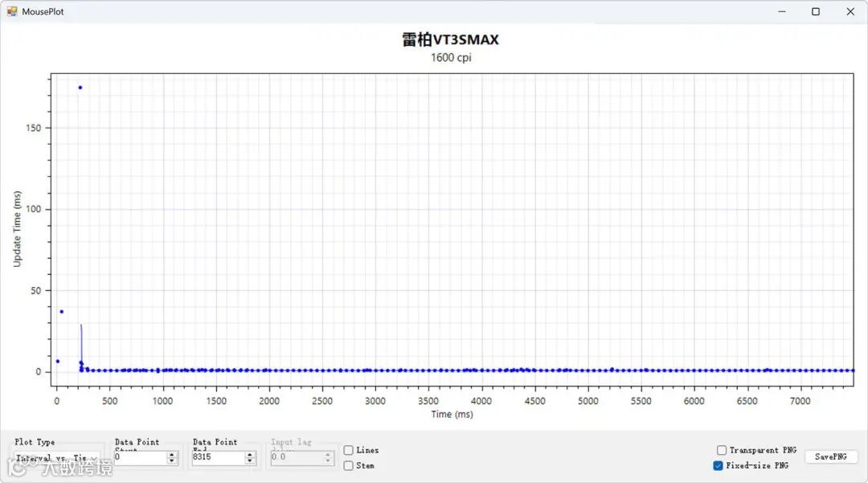The width and height of the screenshot is (868, 483).
Task: Click the '1600 cpi' subtitle text
Action: (451, 58)
